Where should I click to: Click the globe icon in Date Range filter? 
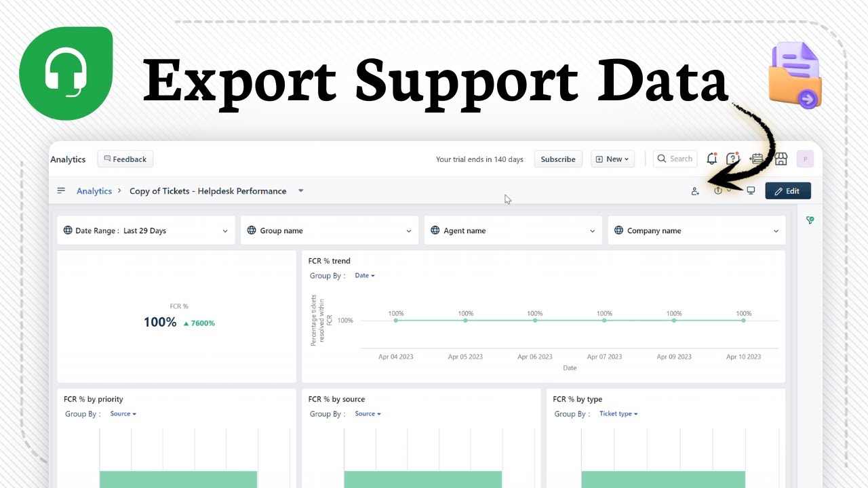(x=68, y=230)
